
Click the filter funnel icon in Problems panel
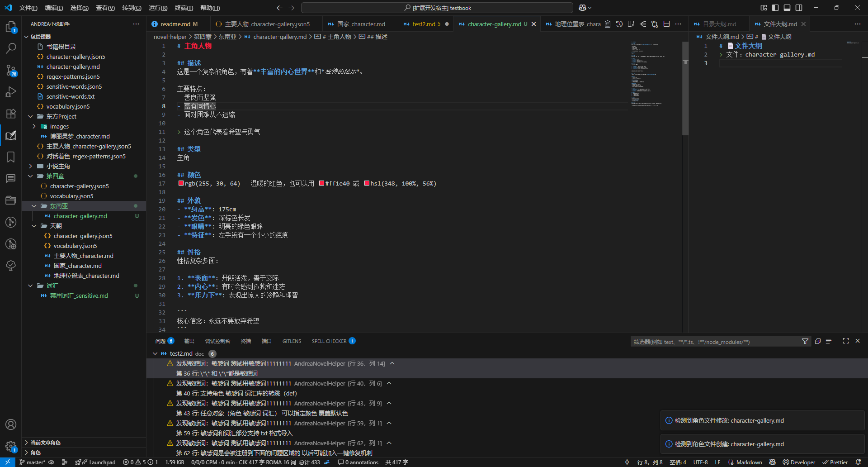[x=805, y=341]
